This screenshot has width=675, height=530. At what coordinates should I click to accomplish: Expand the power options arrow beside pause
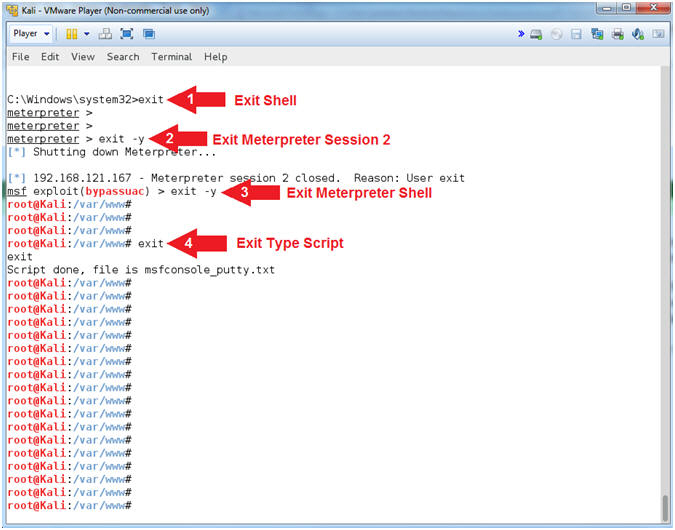click(x=87, y=34)
